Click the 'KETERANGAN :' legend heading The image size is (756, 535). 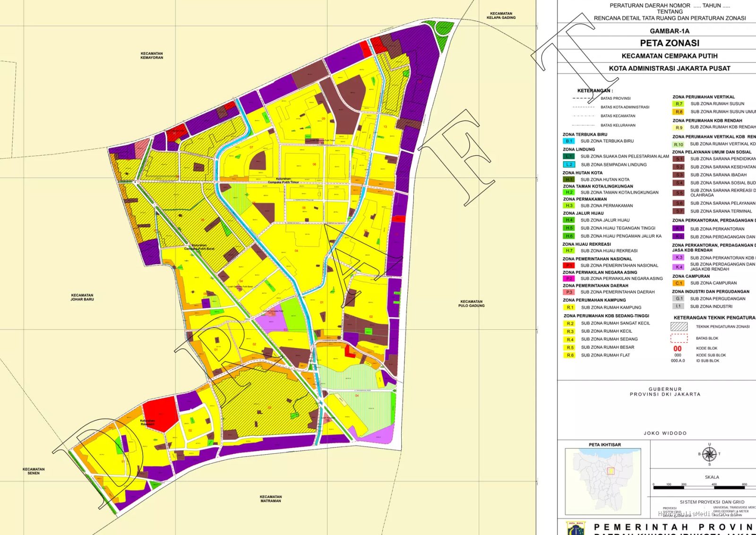coord(595,91)
